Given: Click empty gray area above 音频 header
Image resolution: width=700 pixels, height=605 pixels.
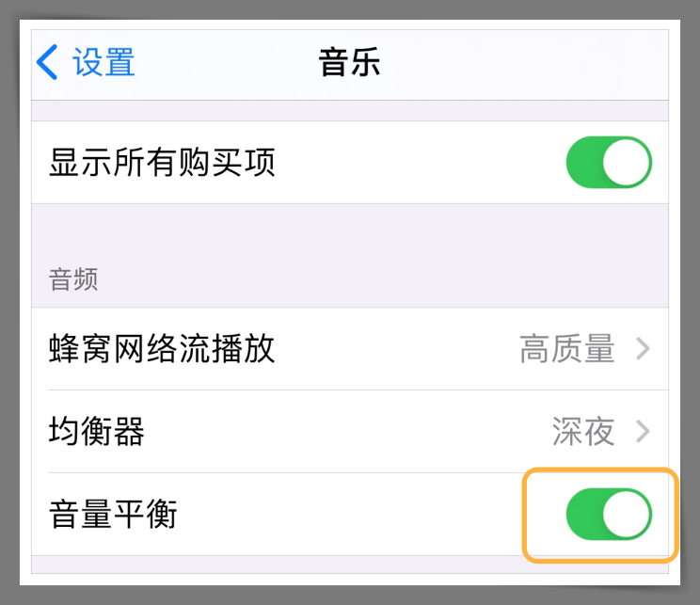Looking at the screenshot, I should pyautogui.click(x=350, y=232).
